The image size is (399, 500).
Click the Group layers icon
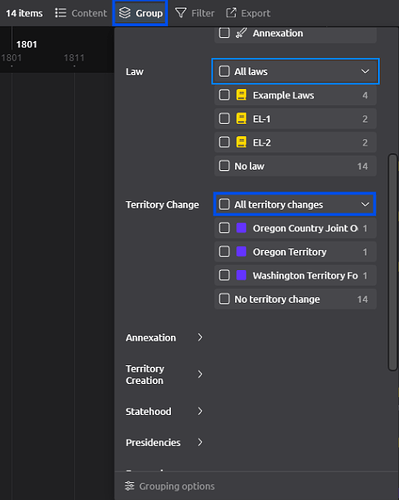pyautogui.click(x=125, y=13)
